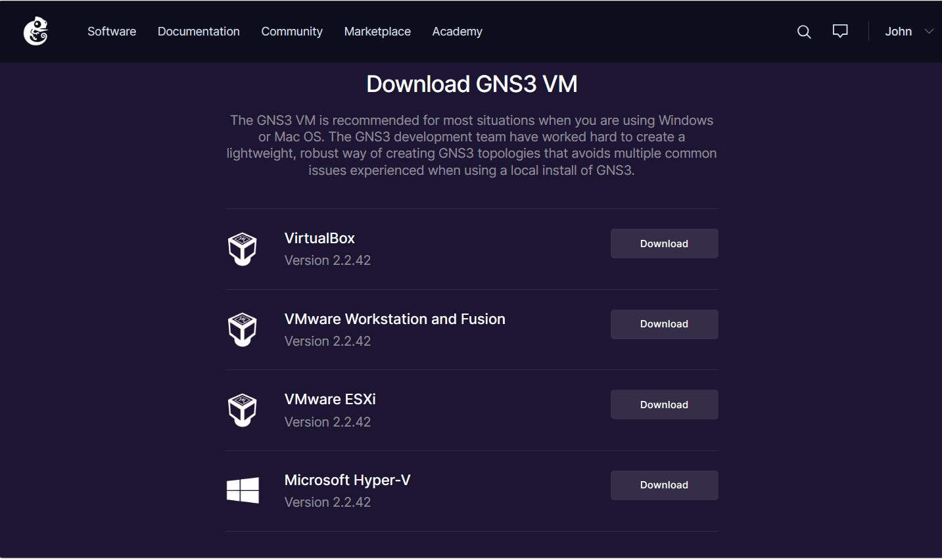Open the search magnifier icon
Viewport: 942px width, 560px height.
tap(803, 32)
